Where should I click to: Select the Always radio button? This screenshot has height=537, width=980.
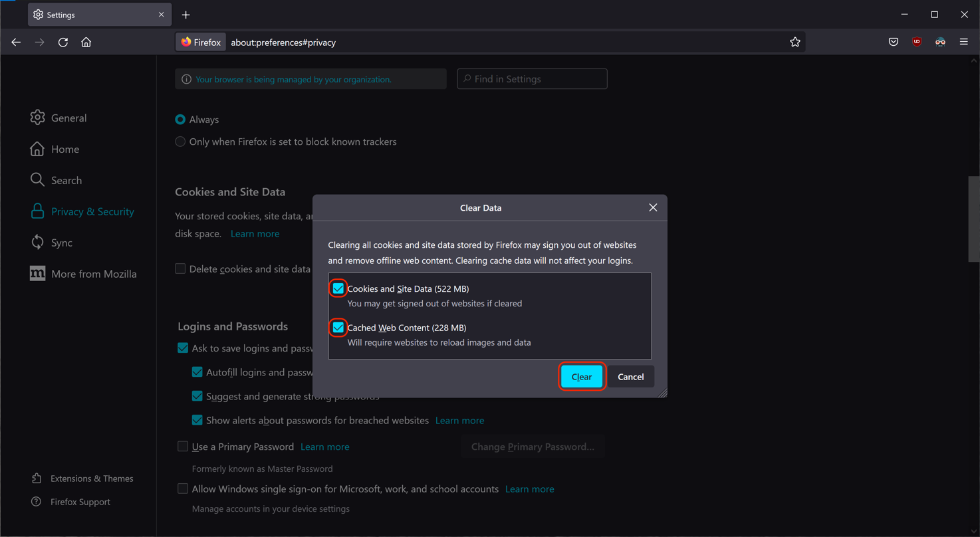pos(180,120)
